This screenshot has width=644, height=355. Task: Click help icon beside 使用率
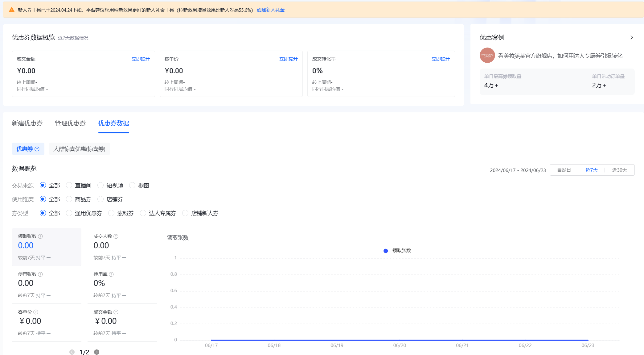pos(111,274)
